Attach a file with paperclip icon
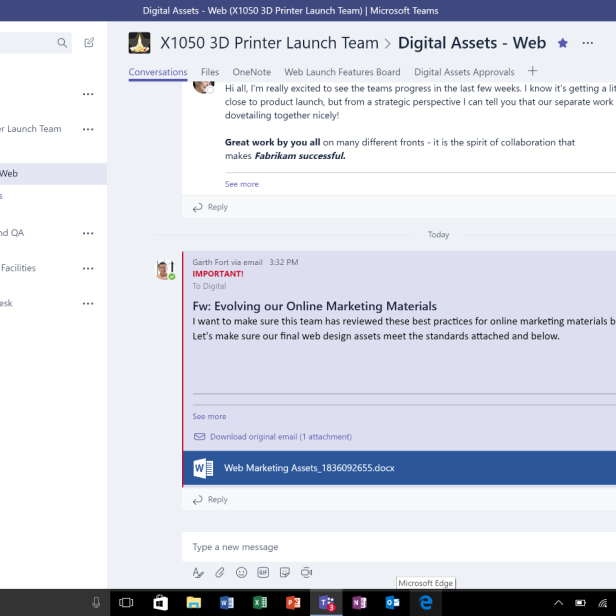Image resolution: width=616 pixels, height=616 pixels. pos(220,573)
